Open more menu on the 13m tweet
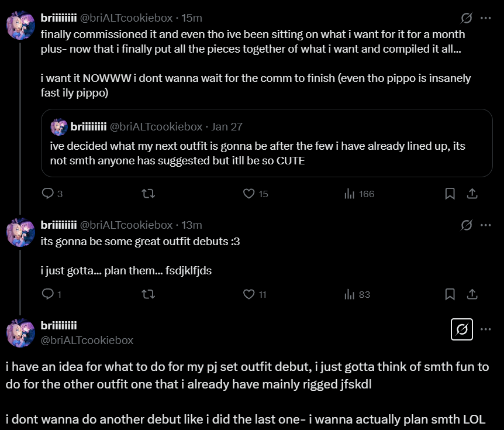 485,225
